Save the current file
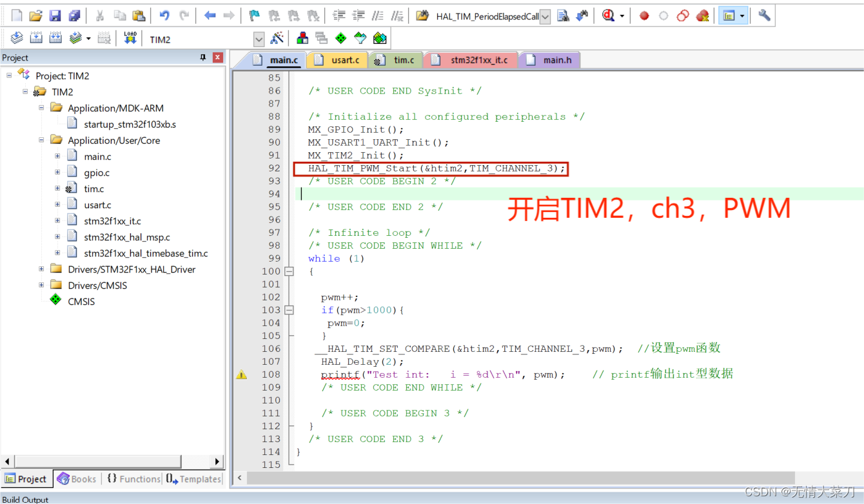 click(55, 15)
